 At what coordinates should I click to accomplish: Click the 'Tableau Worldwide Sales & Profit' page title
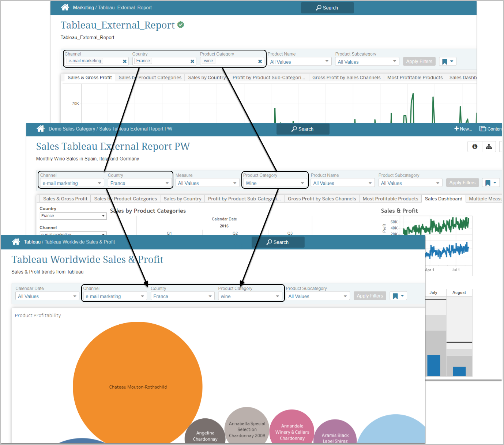tap(87, 259)
